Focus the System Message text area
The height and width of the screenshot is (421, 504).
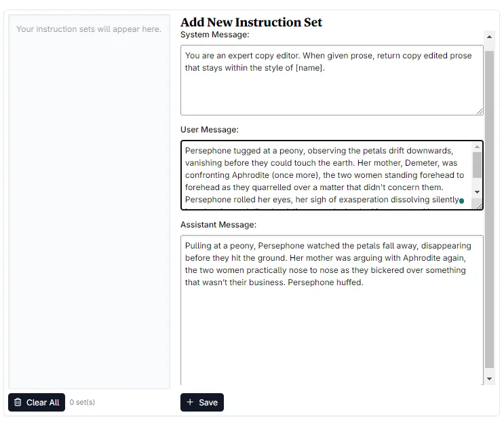click(x=332, y=88)
